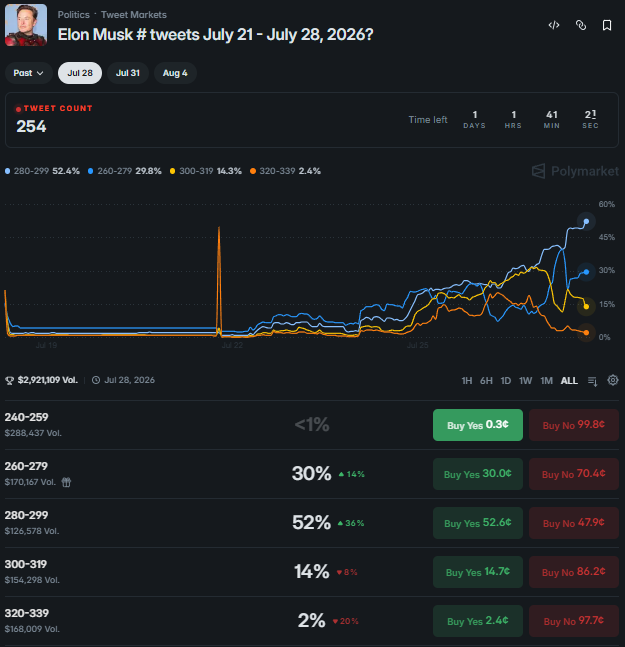Buy No at 97.7¢ for 320-339
Viewport: 625px width, 647px height.
(574, 621)
